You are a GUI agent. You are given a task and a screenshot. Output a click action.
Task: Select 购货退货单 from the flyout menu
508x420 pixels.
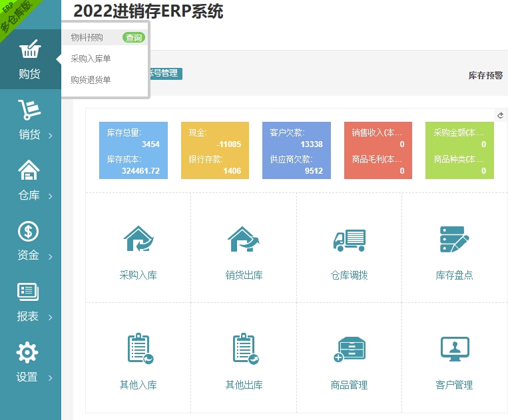coord(91,80)
